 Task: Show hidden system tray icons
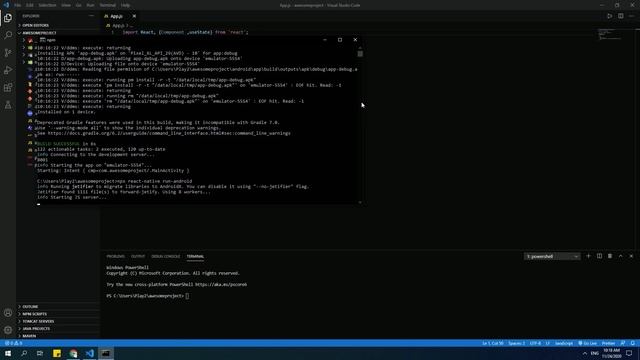tap(584, 353)
